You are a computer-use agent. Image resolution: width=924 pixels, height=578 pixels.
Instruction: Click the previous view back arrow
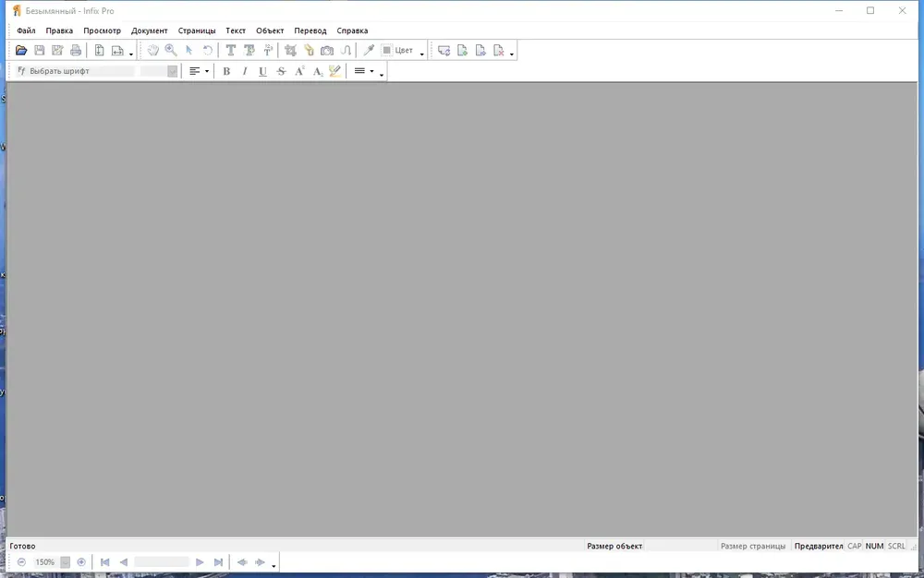(x=241, y=562)
